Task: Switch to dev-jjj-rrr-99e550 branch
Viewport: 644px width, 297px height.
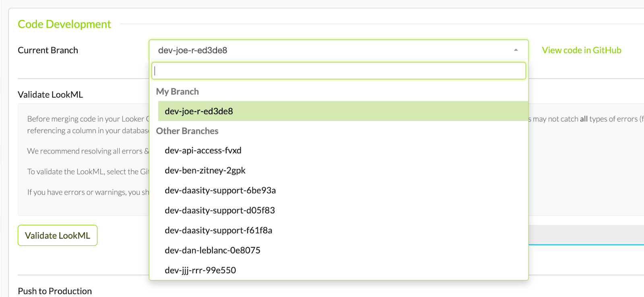Action: (x=200, y=270)
